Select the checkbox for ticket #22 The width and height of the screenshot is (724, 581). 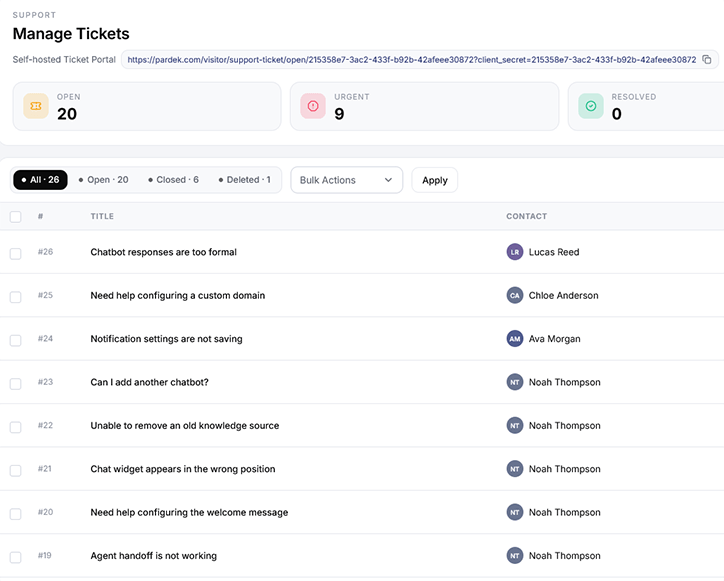16,427
